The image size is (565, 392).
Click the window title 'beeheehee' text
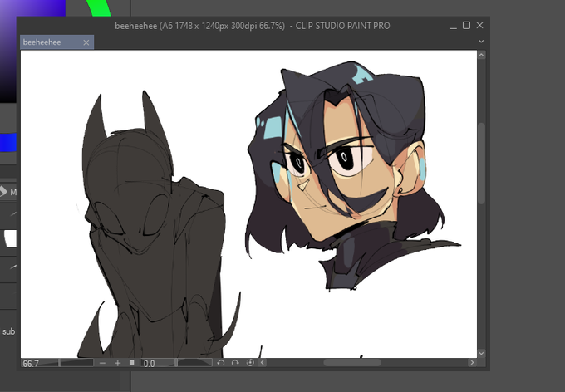click(136, 26)
